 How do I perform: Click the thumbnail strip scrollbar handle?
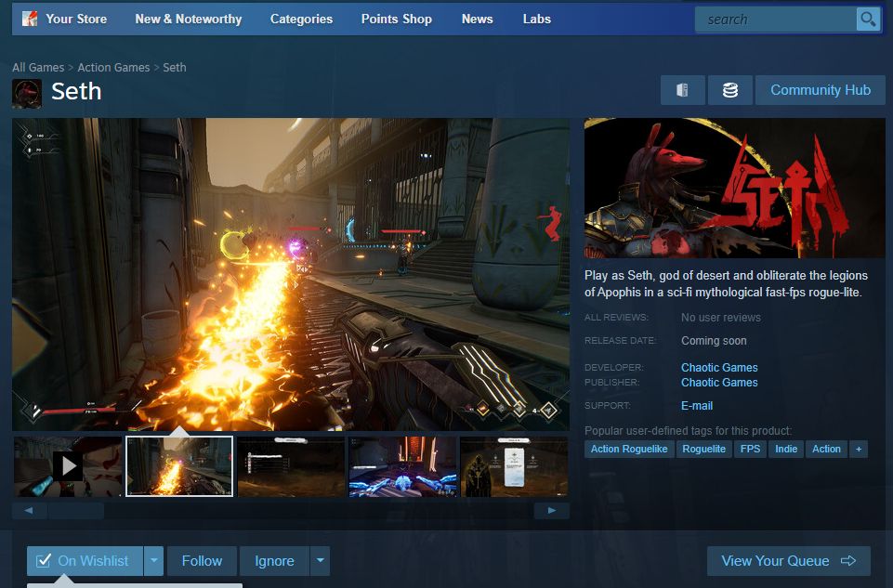(x=76, y=510)
